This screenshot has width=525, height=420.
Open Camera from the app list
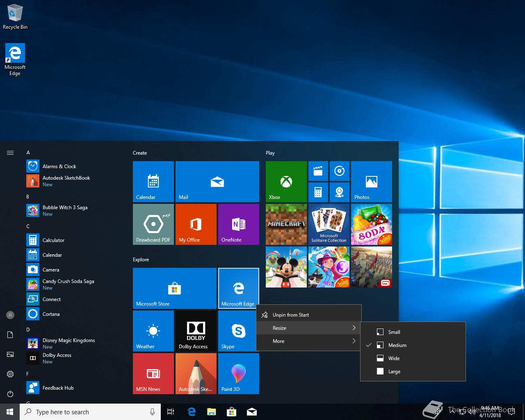[x=74, y=269]
